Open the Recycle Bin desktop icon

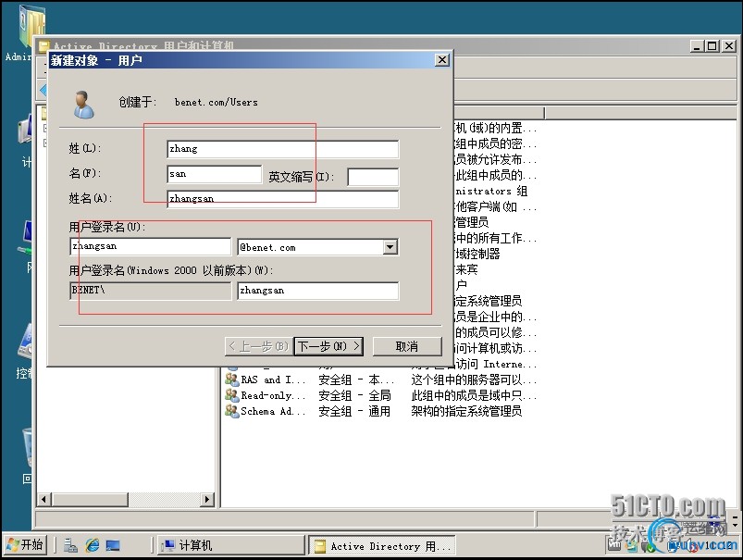(28, 448)
